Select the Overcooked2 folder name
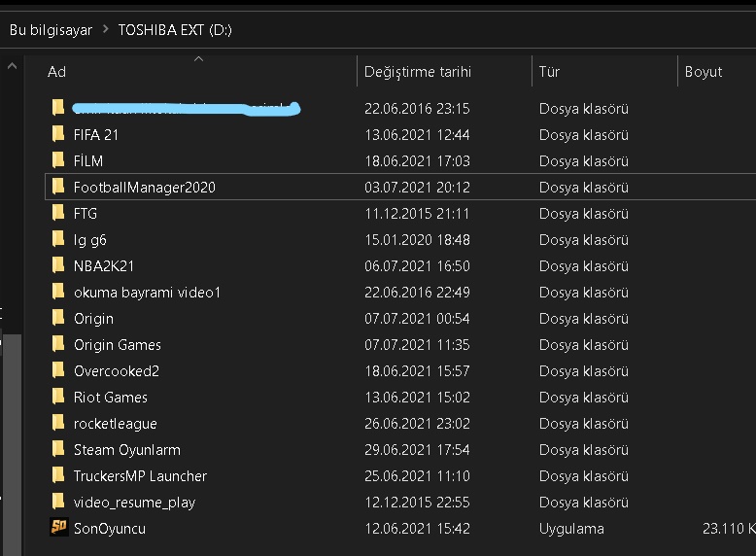Image resolution: width=756 pixels, height=556 pixels. coord(117,371)
